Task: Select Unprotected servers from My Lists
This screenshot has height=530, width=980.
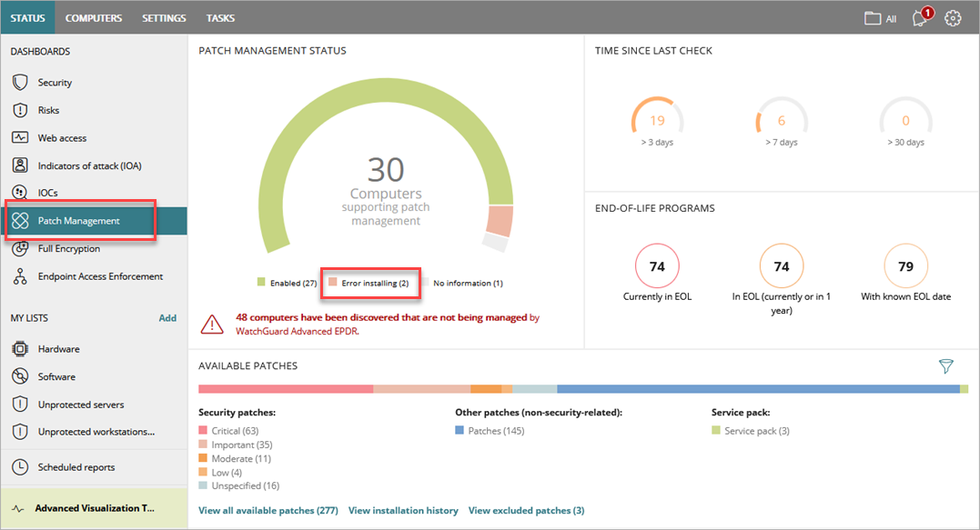Action: click(x=18, y=404)
